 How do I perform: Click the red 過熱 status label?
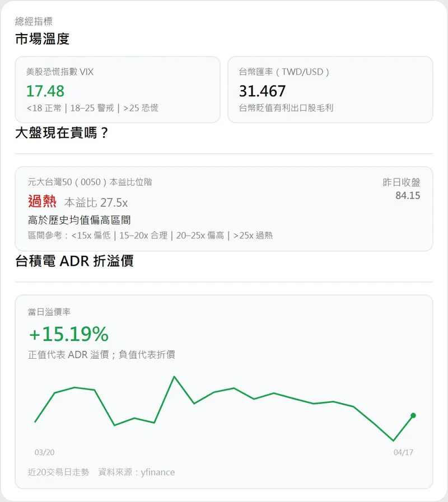(x=42, y=201)
